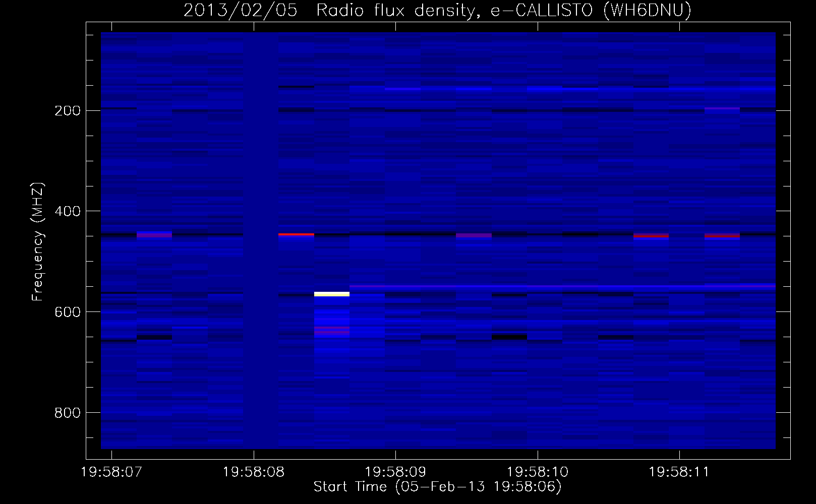Click the 400 frequency tick label
The image size is (816, 504).
coord(68,211)
